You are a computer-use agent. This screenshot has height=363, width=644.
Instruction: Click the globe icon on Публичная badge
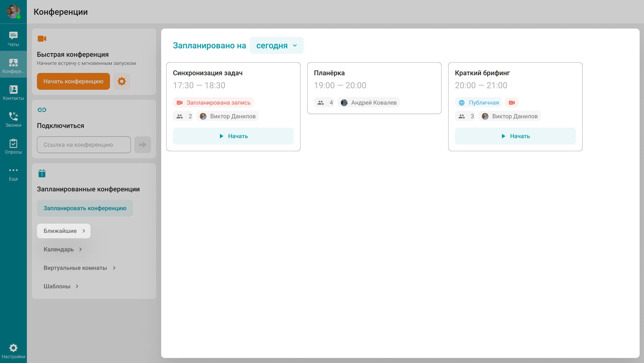(x=462, y=103)
